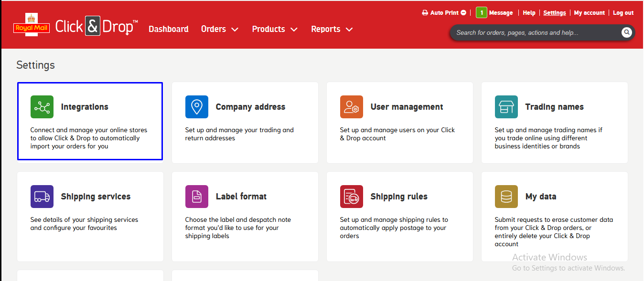Click the orange User management icon
644x281 pixels.
click(352, 107)
